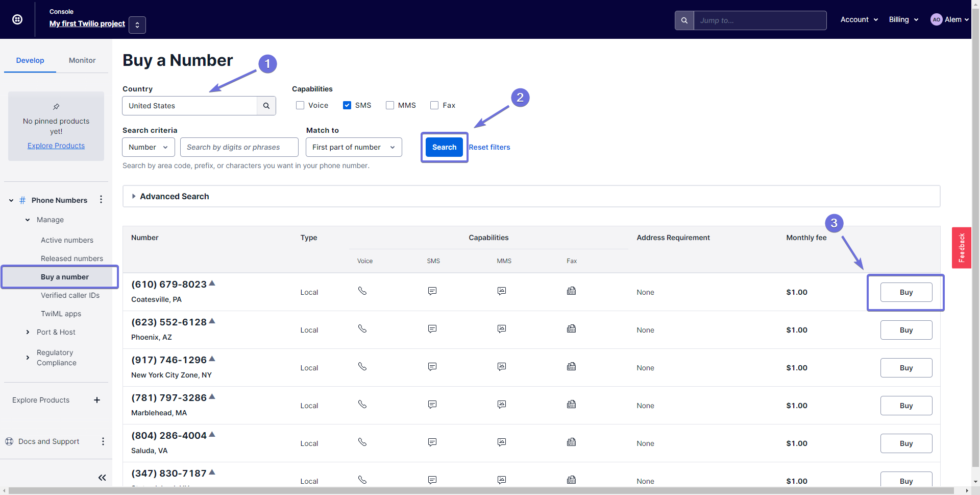Open Released numbers page
This screenshot has width=980, height=495.
tap(72, 258)
